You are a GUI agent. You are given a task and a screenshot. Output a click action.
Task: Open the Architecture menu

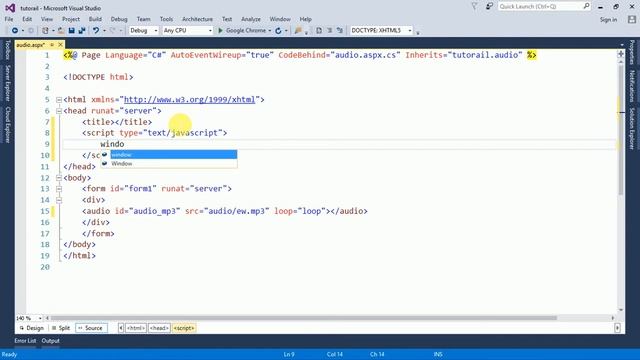click(x=198, y=19)
